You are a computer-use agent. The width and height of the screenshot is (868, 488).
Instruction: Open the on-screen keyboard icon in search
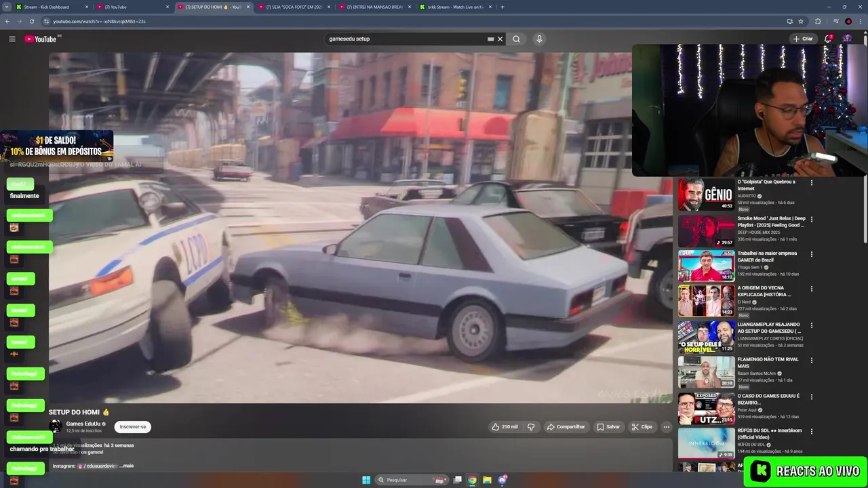(490, 39)
